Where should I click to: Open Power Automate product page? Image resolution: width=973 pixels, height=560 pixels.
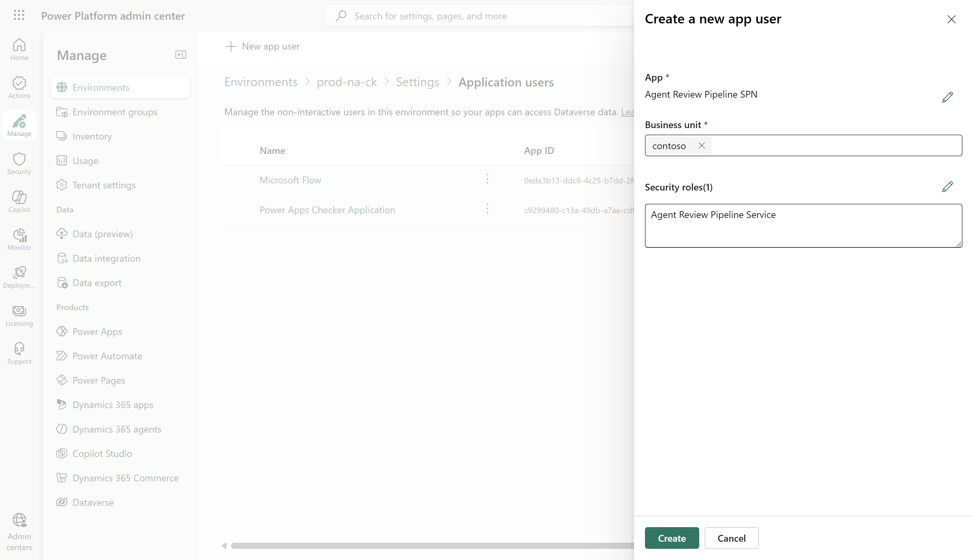[x=120, y=356]
